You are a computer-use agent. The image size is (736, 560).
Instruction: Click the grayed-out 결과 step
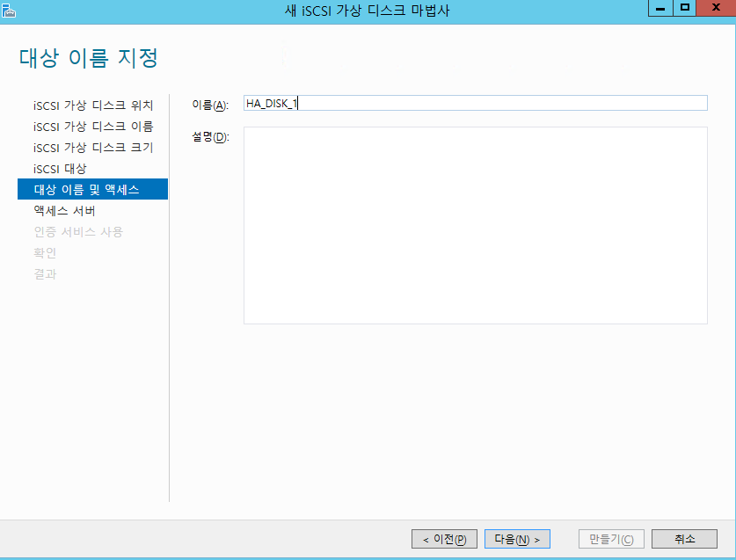point(45,274)
